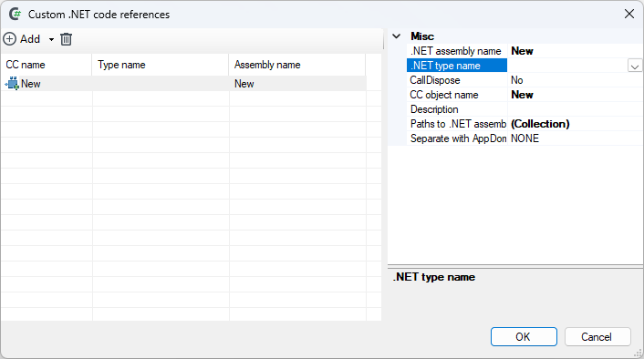Close the Custom .NET code references dialog
This screenshot has height=359, width=644.
628,14
